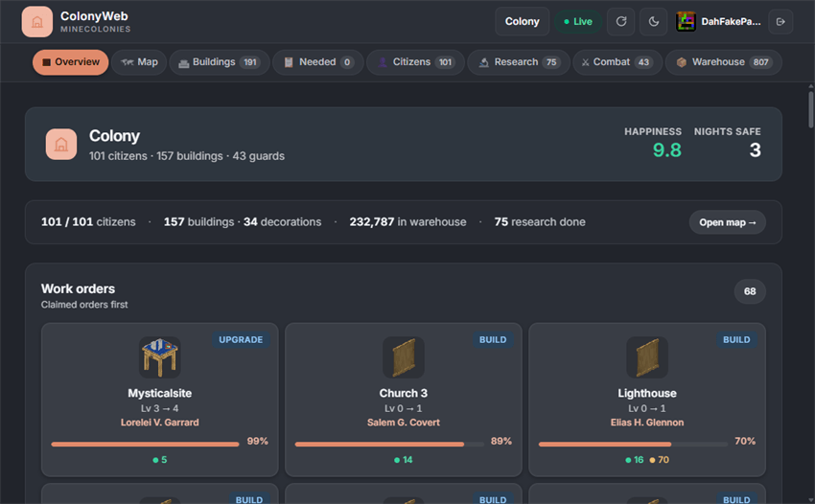Open the DahFakePa... user avatar
This screenshot has height=504, width=815.
coord(686,21)
